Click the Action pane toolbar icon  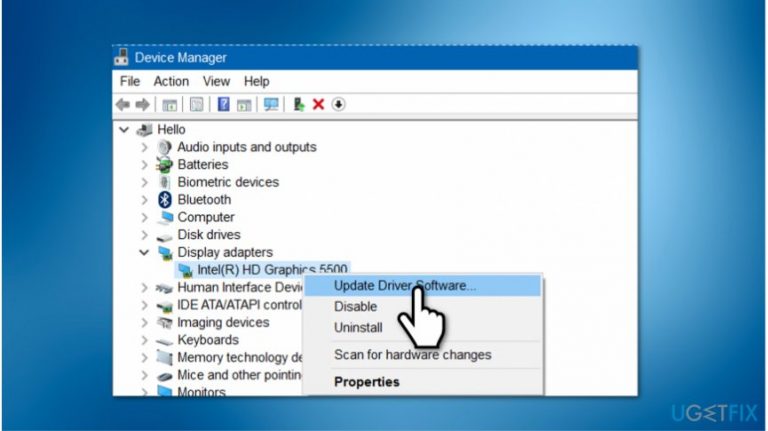(x=244, y=104)
